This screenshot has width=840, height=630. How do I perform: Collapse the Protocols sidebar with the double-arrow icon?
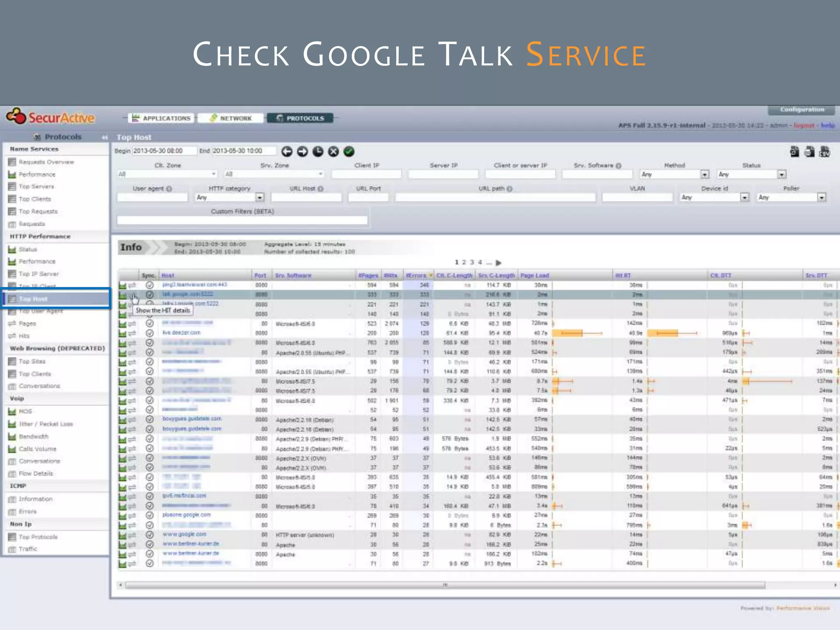tap(105, 137)
